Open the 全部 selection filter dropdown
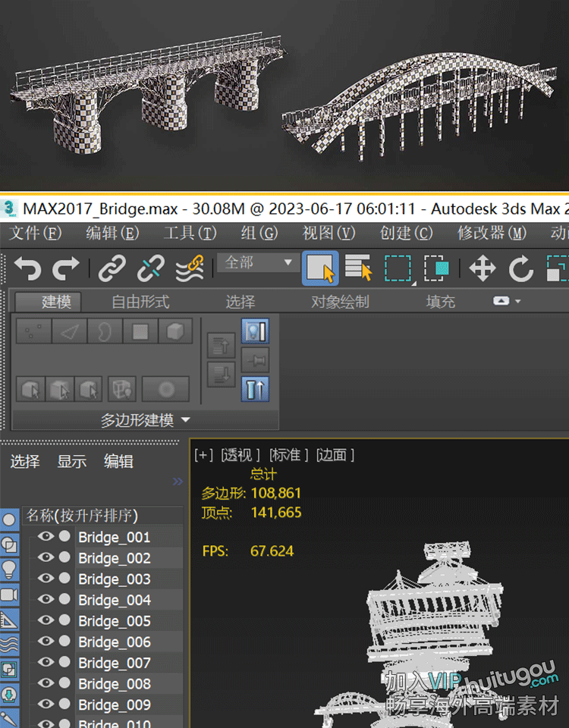Screen dimensions: 569x728 [258, 262]
